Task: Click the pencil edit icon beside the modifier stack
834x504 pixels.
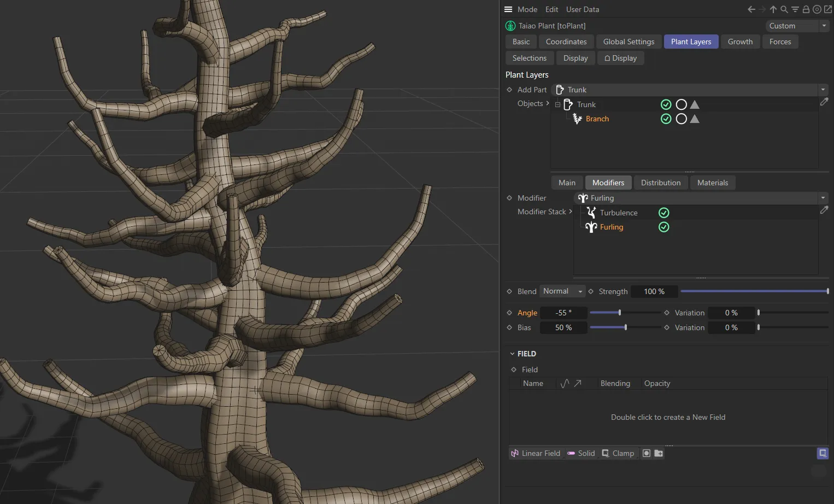Action: pyautogui.click(x=825, y=210)
